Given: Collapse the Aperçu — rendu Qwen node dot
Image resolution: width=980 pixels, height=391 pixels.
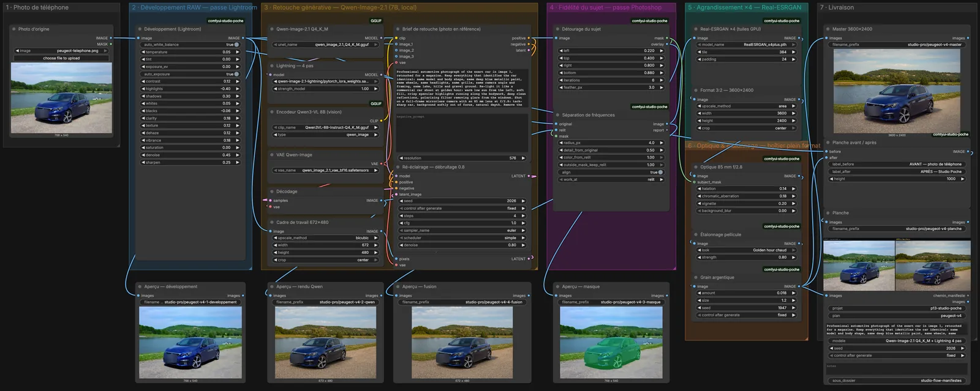Looking at the screenshot, I should pyautogui.click(x=272, y=286).
